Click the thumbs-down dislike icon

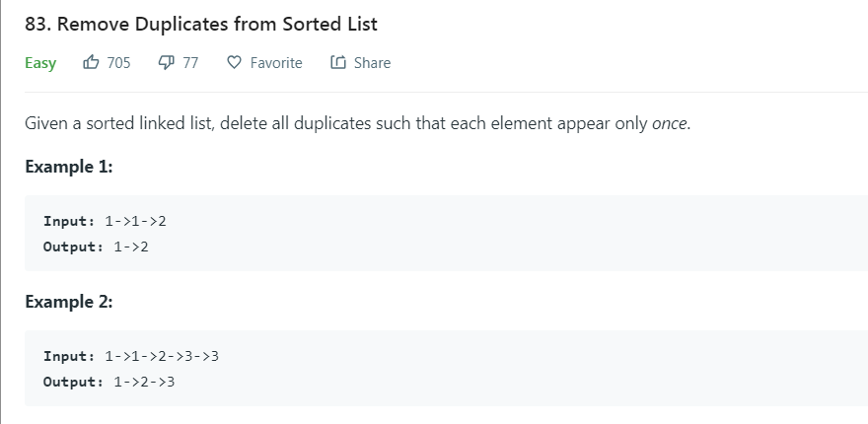coord(167,62)
